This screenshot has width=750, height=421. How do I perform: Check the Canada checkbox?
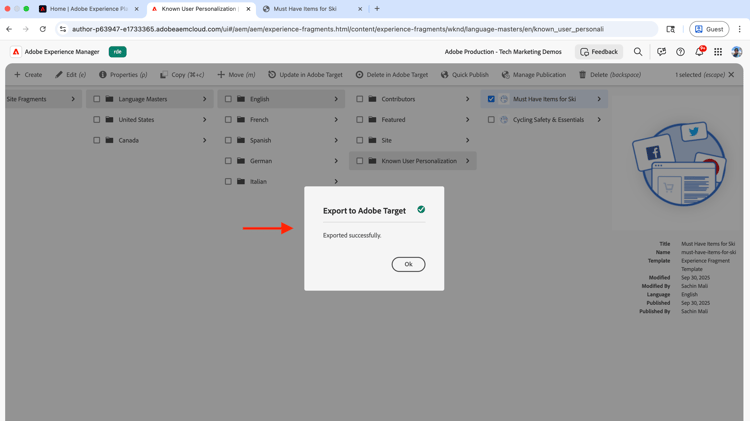[97, 140]
